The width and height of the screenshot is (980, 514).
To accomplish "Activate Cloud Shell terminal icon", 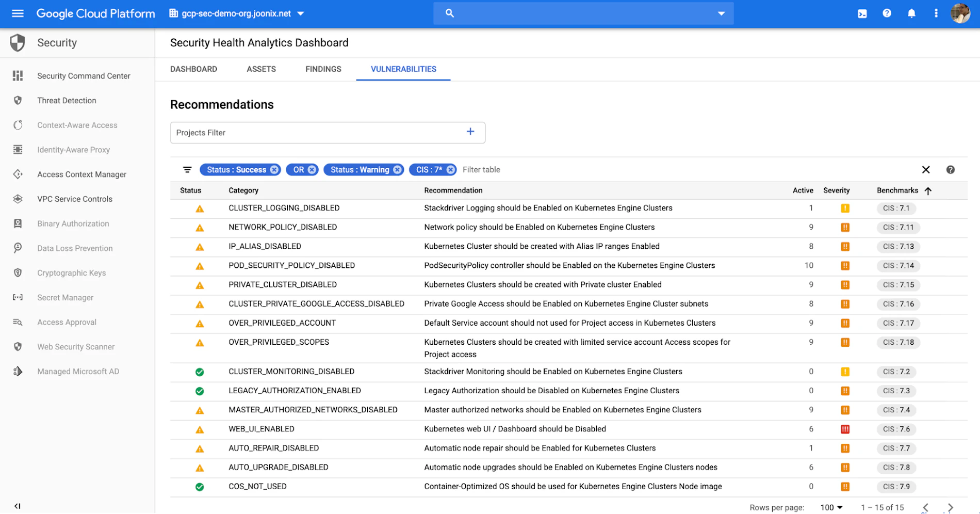I will [x=862, y=13].
